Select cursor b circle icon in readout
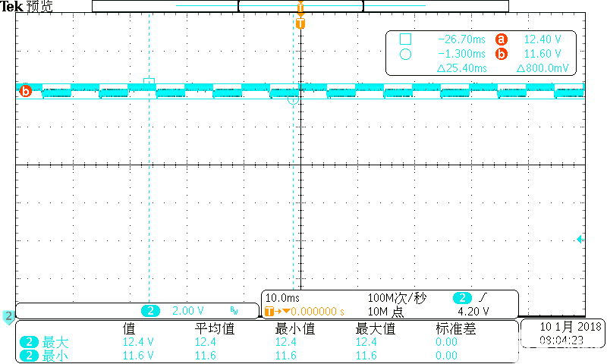The image size is (607, 364). pos(405,54)
